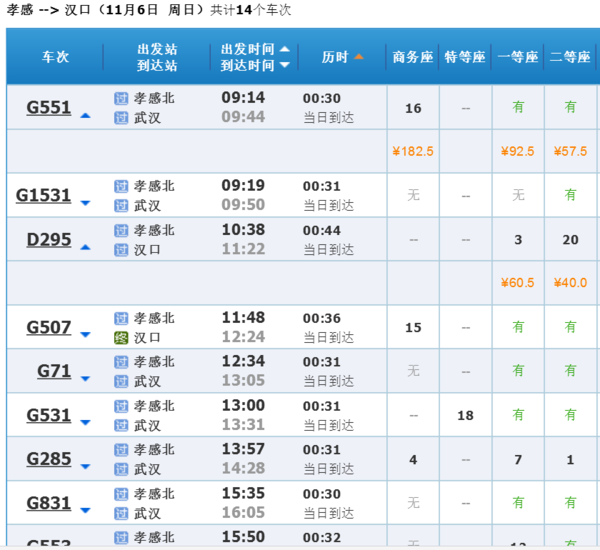Expand price details for train G507
Image resolution: width=600 pixels, height=550 pixels.
pos(85,335)
